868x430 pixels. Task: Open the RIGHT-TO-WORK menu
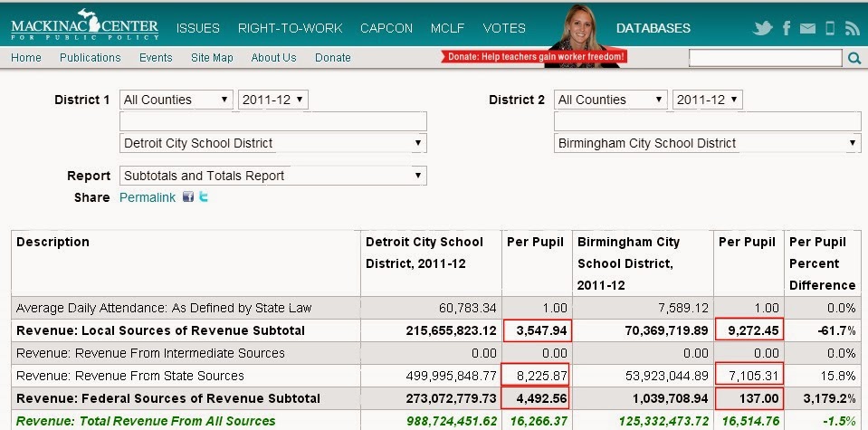point(290,28)
